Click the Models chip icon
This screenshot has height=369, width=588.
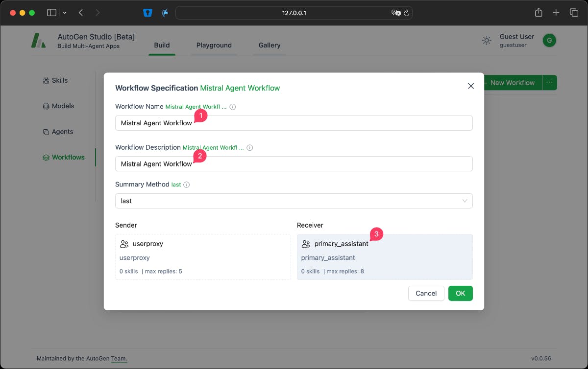pyautogui.click(x=46, y=106)
